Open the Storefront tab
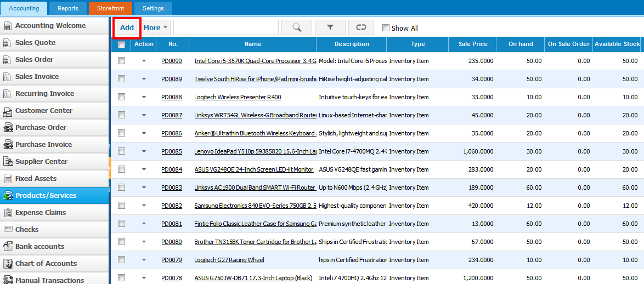644x284 pixels. pos(110,8)
